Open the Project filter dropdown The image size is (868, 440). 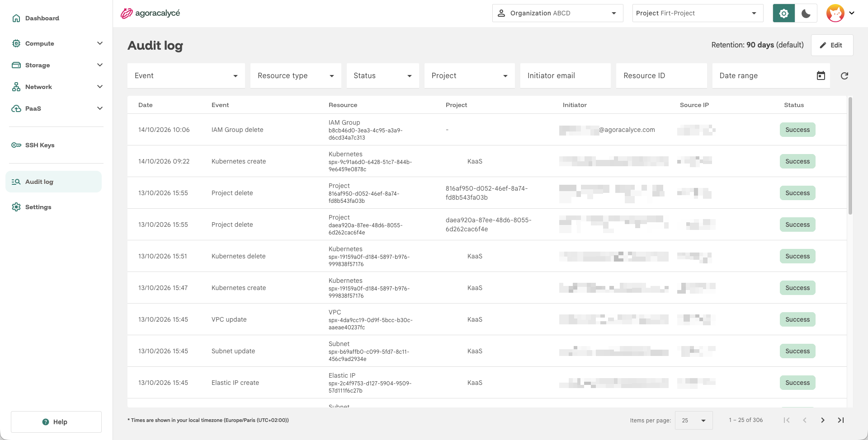469,75
